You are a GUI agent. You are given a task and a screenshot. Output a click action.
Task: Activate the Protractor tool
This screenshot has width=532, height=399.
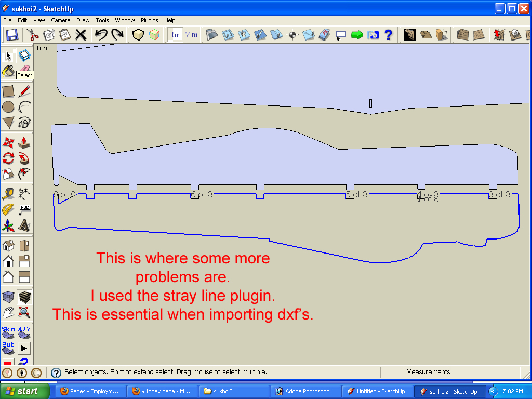(x=8, y=209)
